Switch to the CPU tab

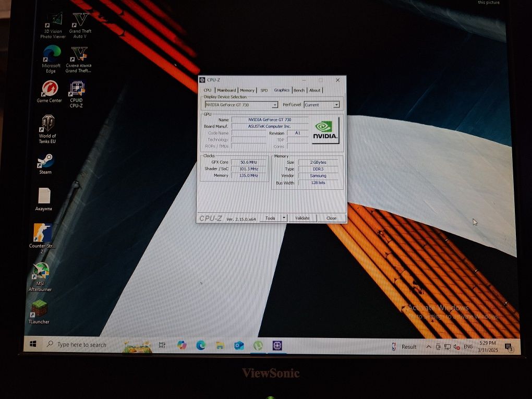pos(208,90)
